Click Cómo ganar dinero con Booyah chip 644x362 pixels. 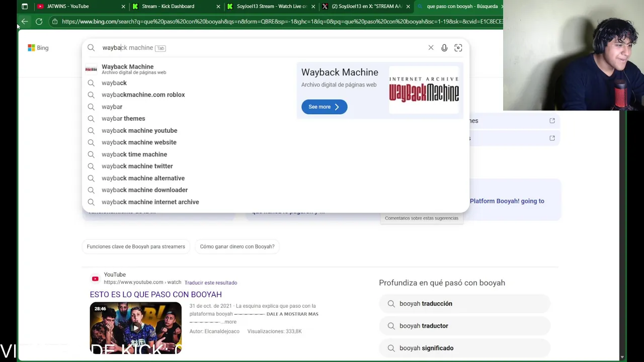point(237,246)
